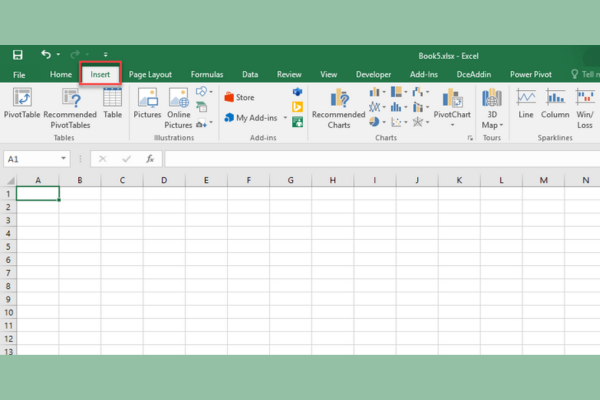600x400 pixels.
Task: Insert a PivotChart
Action: [452, 103]
